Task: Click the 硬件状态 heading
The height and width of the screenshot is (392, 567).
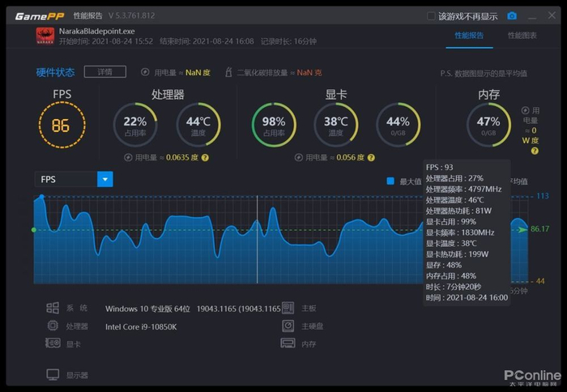Action: click(55, 72)
